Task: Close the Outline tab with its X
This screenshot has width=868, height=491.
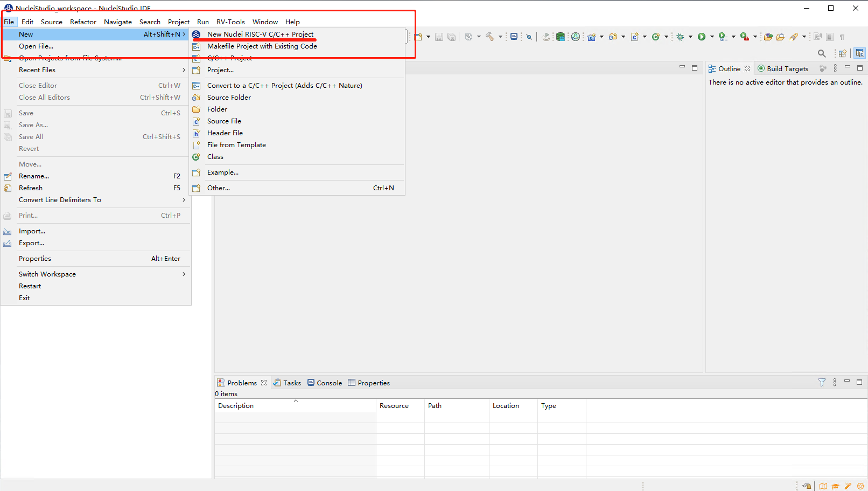Action: point(747,68)
